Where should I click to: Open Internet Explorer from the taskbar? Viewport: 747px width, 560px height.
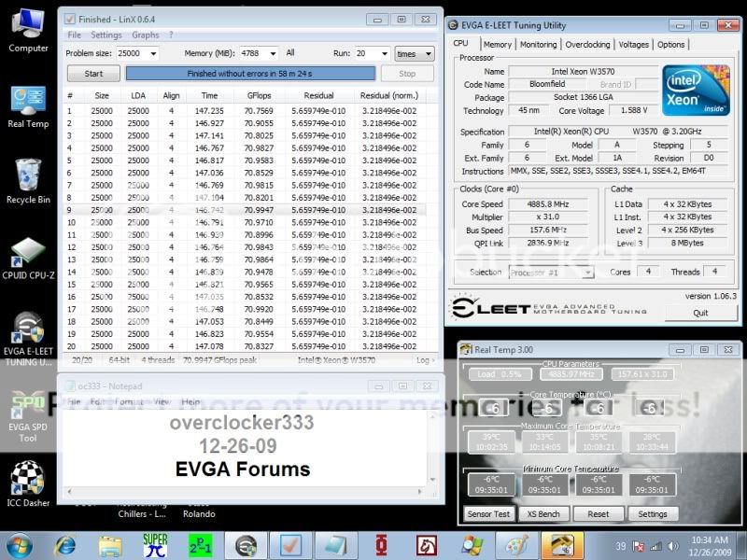coord(65,544)
